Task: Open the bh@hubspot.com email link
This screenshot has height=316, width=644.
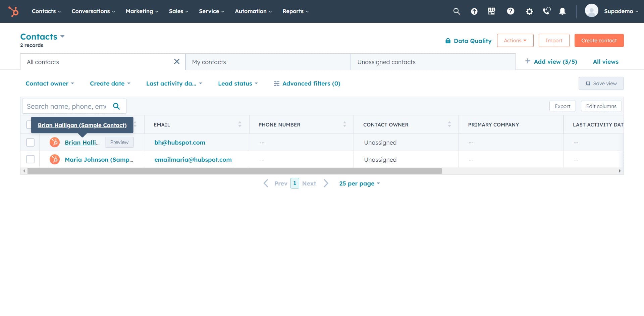Action: click(x=180, y=143)
